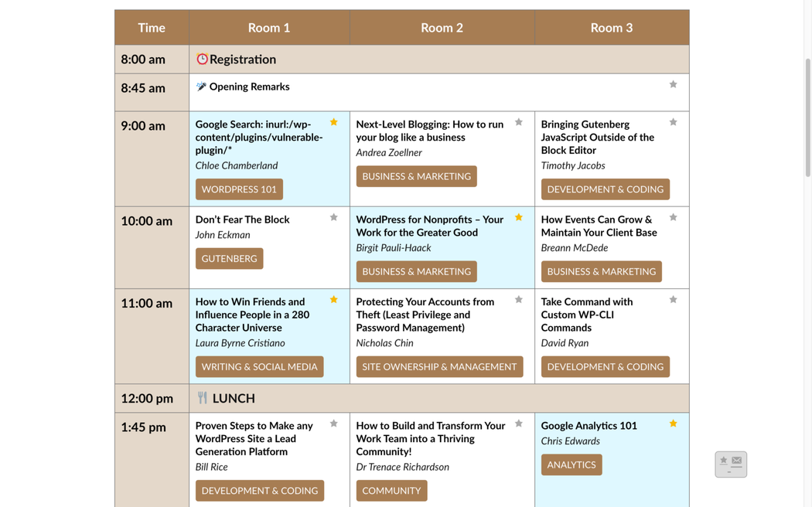Viewport: 812px width, 507px height.
Task: Favorite the Opening Remarks star icon
Action: point(673,84)
